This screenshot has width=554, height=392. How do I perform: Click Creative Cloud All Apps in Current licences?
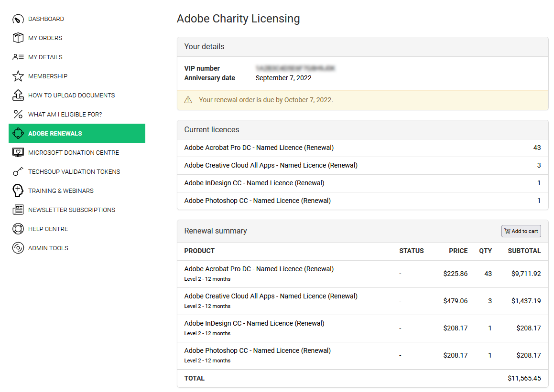coord(362,166)
